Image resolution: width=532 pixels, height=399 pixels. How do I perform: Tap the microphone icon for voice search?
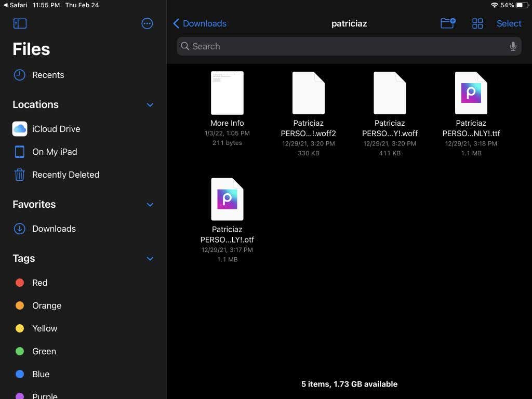513,46
